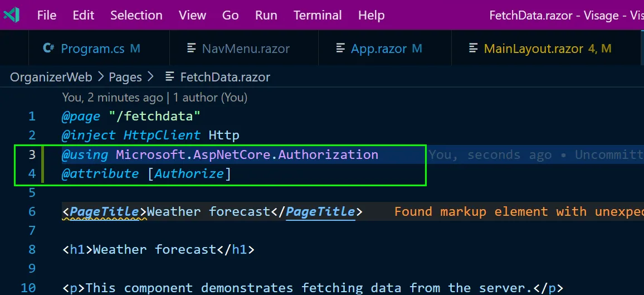This screenshot has width=644, height=295.
Task: Open the Run menu
Action: click(266, 15)
